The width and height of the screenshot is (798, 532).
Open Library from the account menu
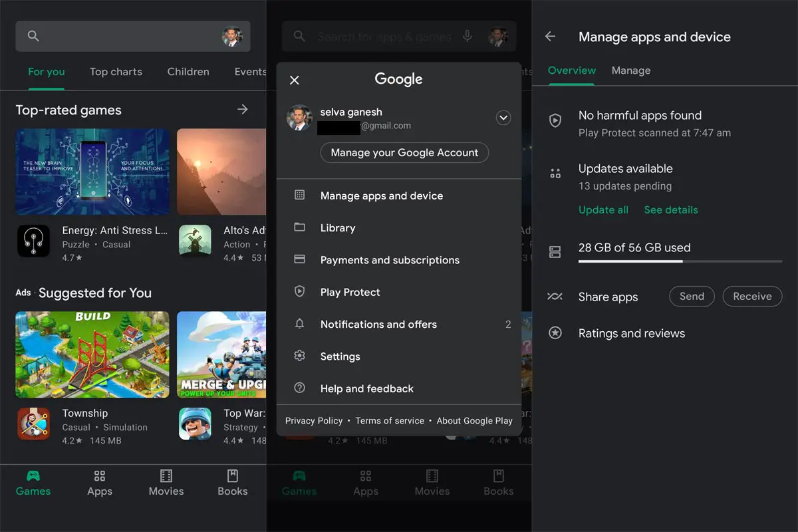click(399, 227)
